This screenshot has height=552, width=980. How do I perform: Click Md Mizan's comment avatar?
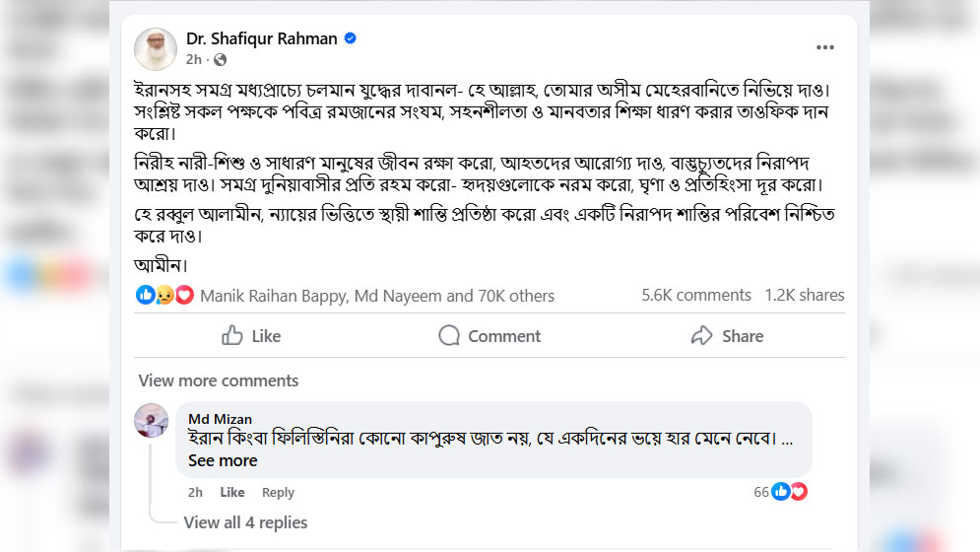pos(151,420)
